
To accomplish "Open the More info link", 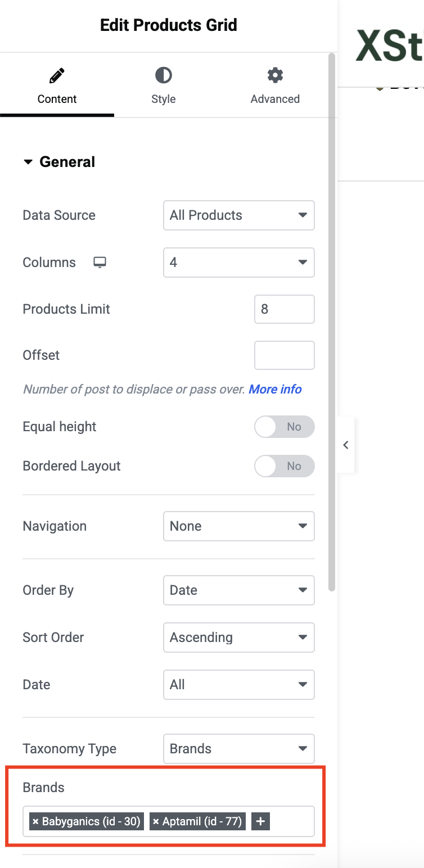I will pos(276,389).
